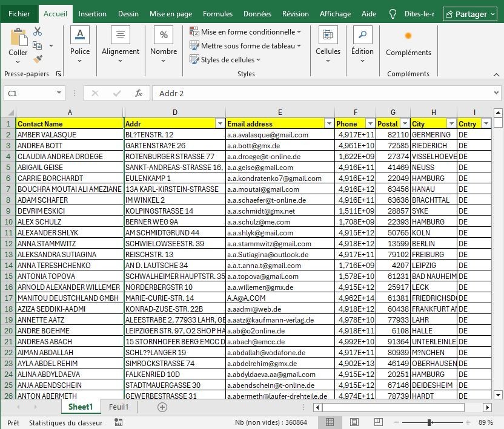The height and width of the screenshot is (429, 504).
Task: Open the Addr column filter dropdown
Action: click(x=220, y=123)
